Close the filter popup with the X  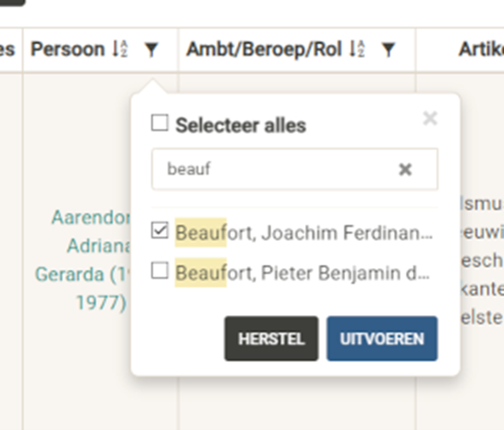click(430, 118)
